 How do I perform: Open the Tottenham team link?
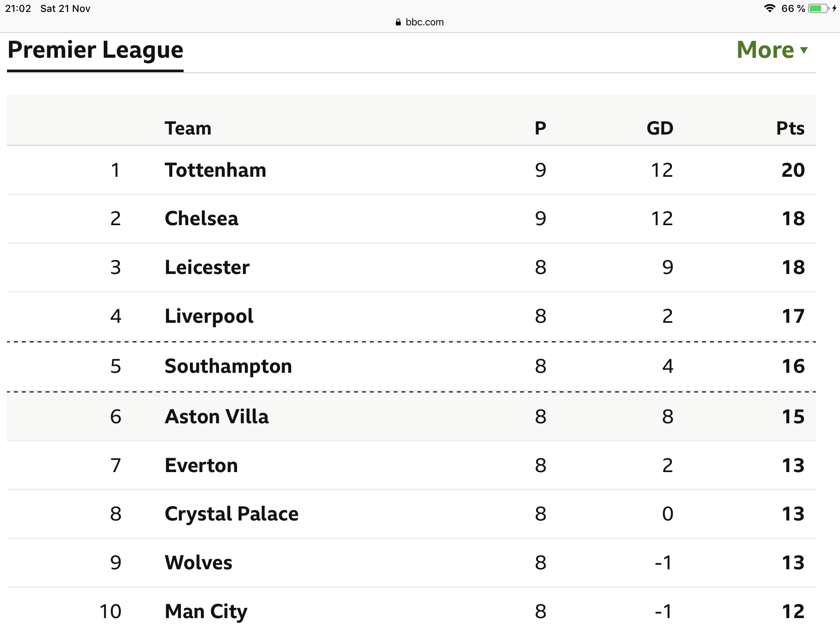215,170
